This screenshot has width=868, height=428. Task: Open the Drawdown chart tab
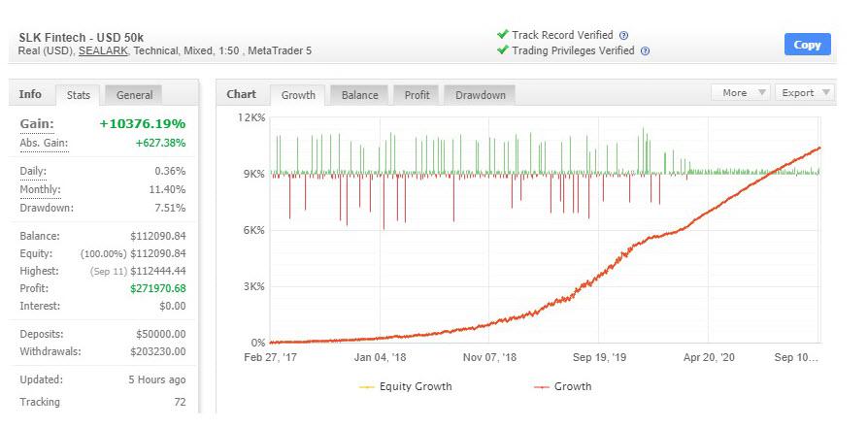pyautogui.click(x=481, y=95)
